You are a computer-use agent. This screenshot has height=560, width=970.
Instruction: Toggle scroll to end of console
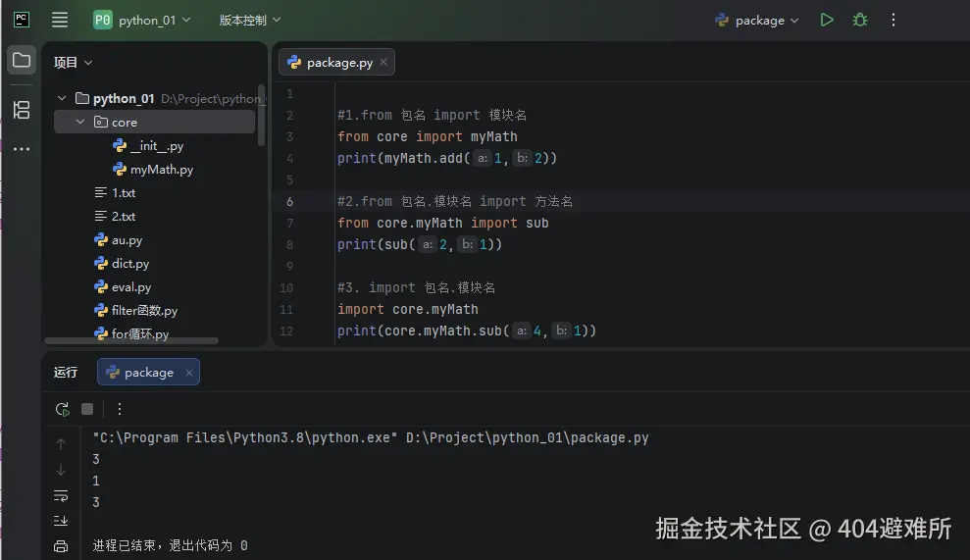coord(61,521)
